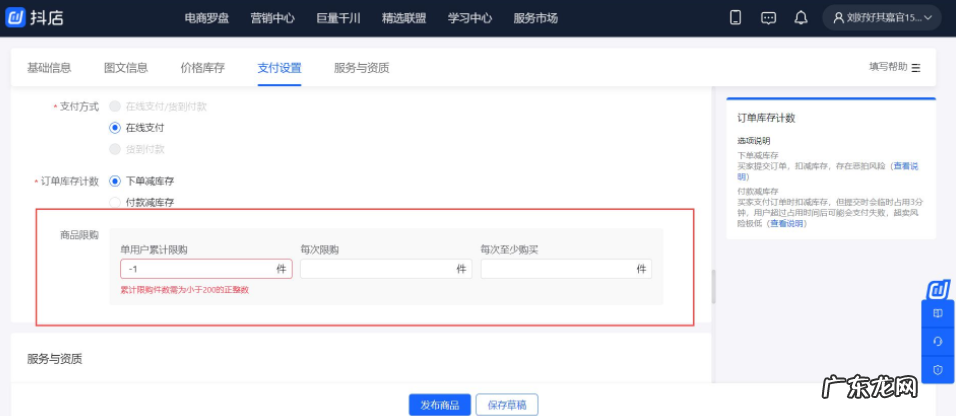956x416 pixels.
Task: Switch to the 基础信息 tab
Action: pyautogui.click(x=49, y=68)
